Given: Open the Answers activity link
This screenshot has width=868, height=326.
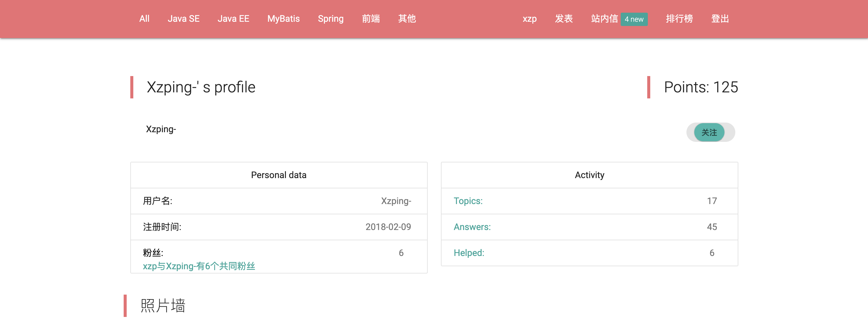Looking at the screenshot, I should [x=472, y=227].
